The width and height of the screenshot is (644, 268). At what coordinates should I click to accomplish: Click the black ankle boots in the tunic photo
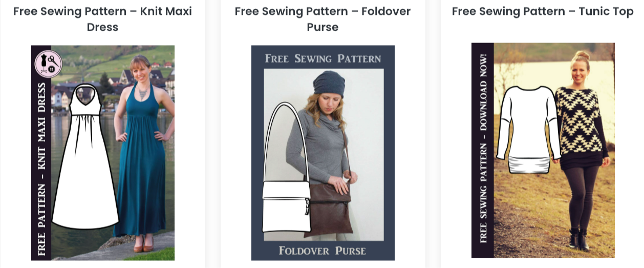point(576,241)
